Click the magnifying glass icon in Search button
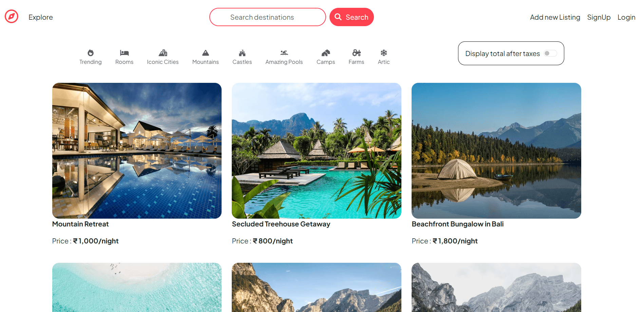Image resolution: width=644 pixels, height=312 pixels. [x=338, y=17]
